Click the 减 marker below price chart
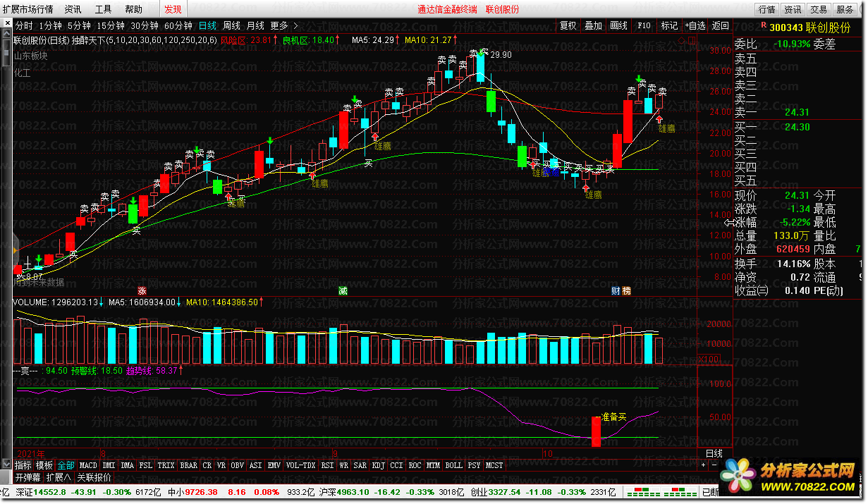 (x=343, y=290)
